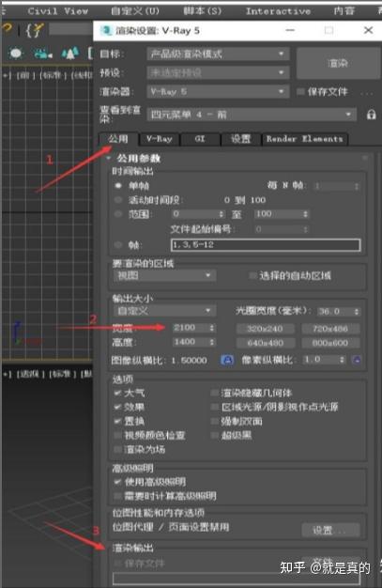Enable the 保存文件 checkbox near render button
The height and width of the screenshot is (588, 382).
tap(300, 92)
